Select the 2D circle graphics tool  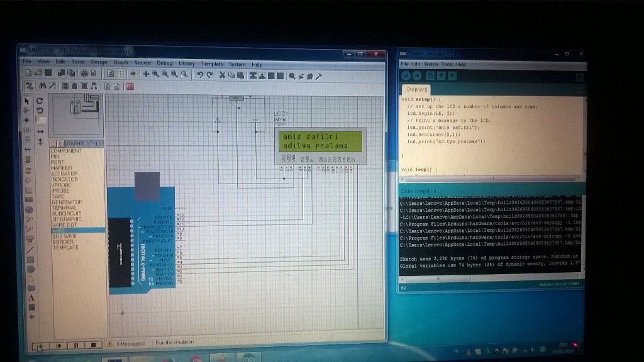[30, 270]
